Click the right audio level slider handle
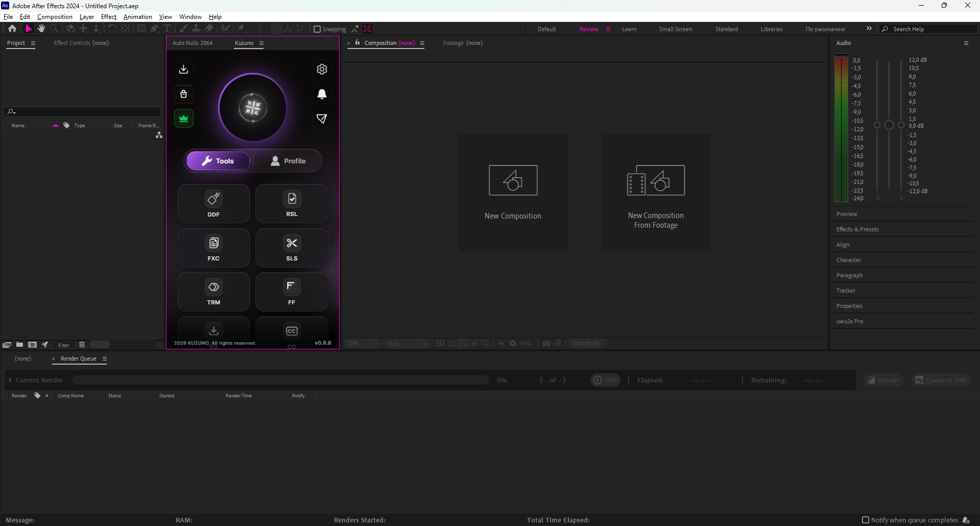980x526 pixels. coord(901,125)
